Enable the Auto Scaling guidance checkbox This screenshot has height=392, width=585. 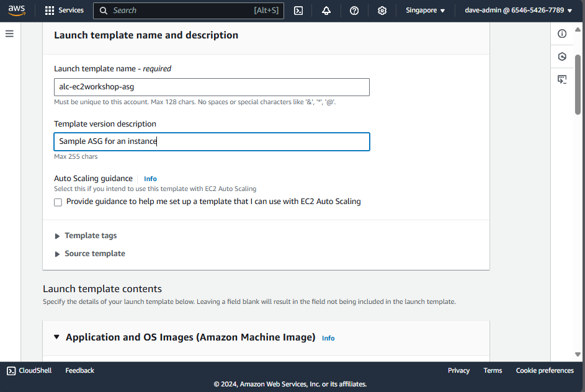(x=58, y=202)
